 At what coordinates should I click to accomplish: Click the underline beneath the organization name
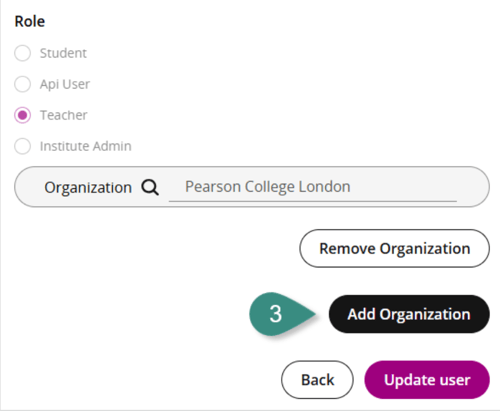coord(313,201)
